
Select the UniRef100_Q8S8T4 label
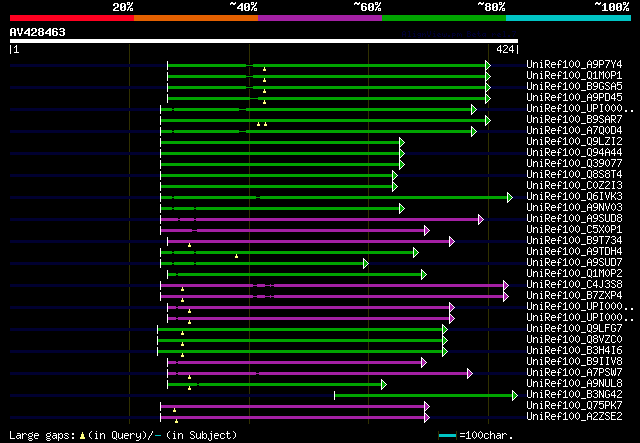pos(574,175)
